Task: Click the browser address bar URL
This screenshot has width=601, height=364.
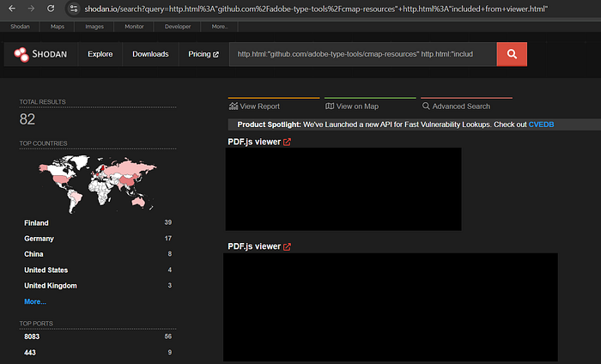Action: [x=316, y=9]
